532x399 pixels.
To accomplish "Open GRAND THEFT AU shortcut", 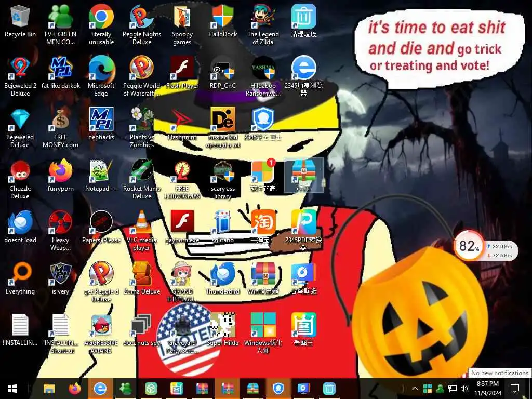I will (x=182, y=282).
